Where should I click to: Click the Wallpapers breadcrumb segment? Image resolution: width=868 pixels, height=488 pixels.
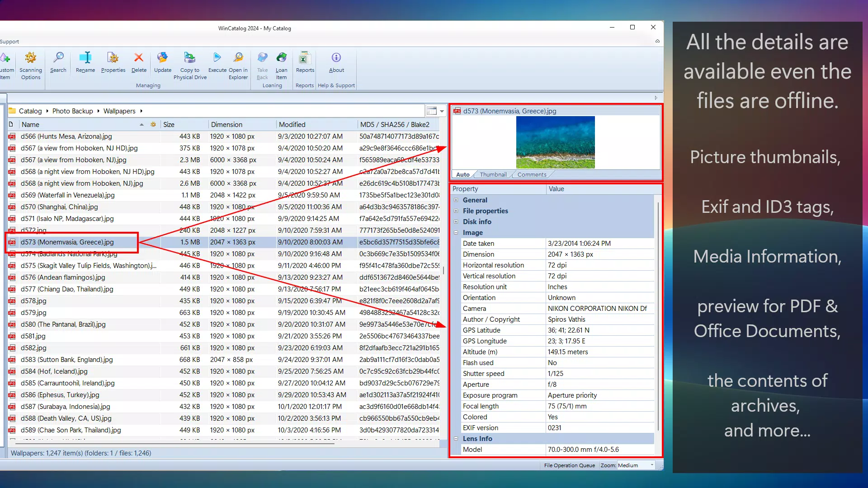[119, 111]
